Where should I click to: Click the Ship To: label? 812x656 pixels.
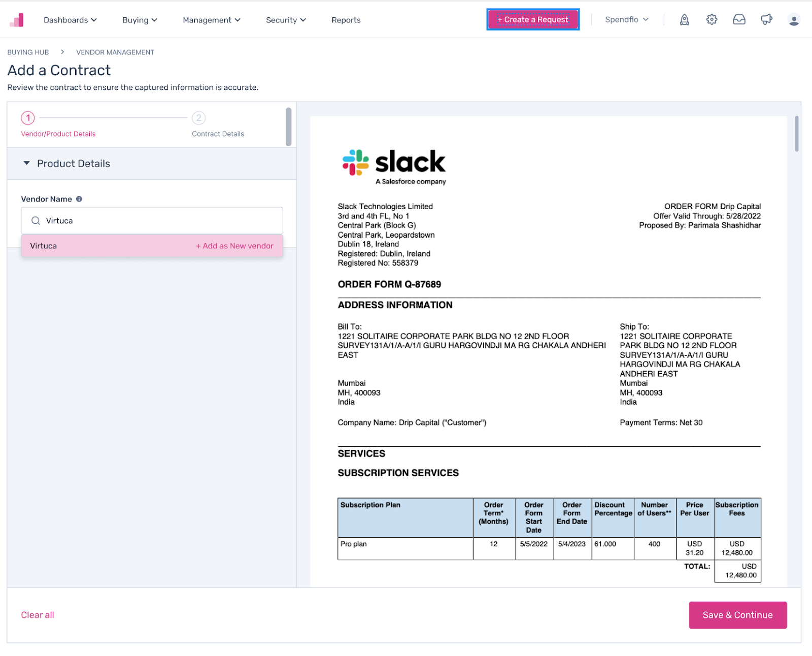tap(634, 326)
